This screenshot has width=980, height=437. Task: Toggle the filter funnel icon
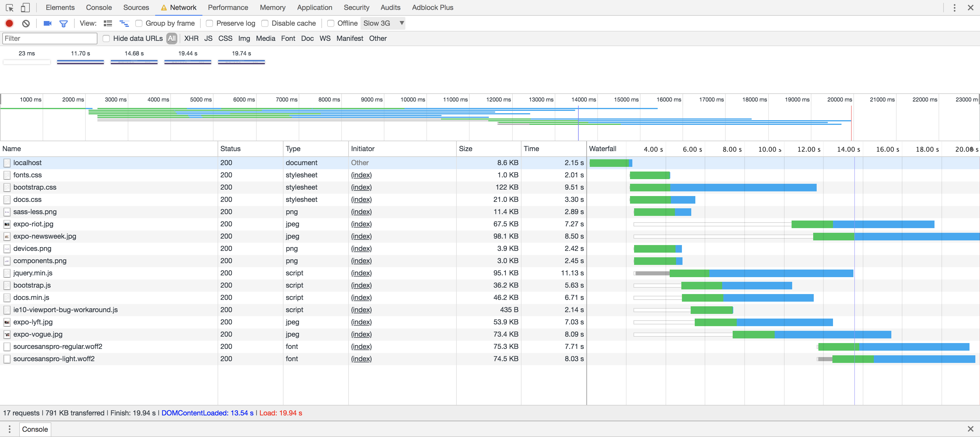click(64, 24)
